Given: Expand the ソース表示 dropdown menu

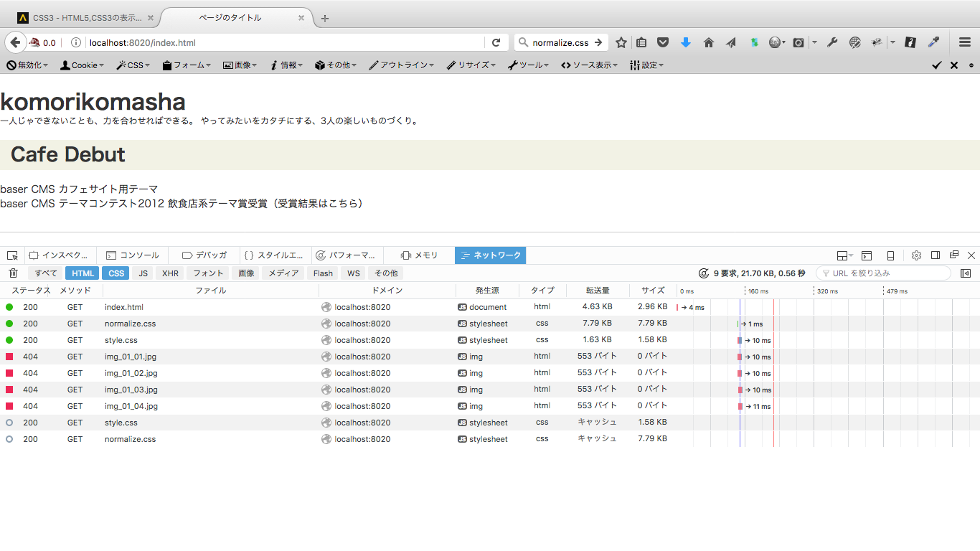Looking at the screenshot, I should point(589,65).
